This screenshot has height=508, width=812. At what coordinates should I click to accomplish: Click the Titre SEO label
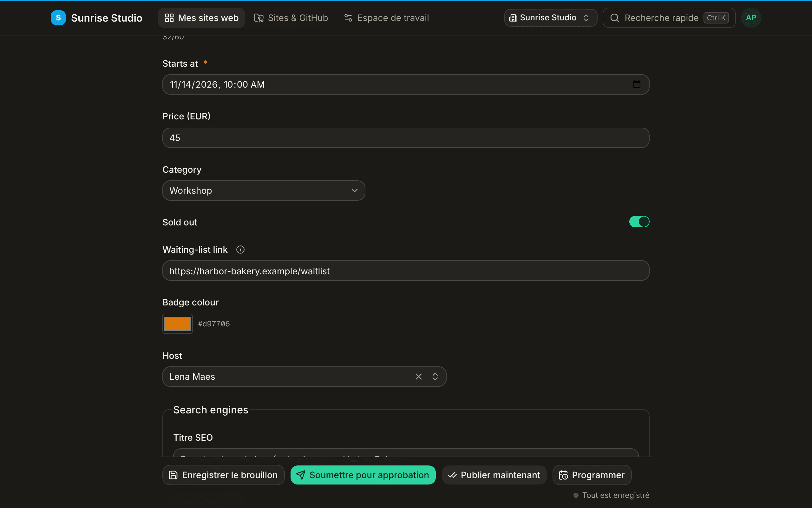193,438
